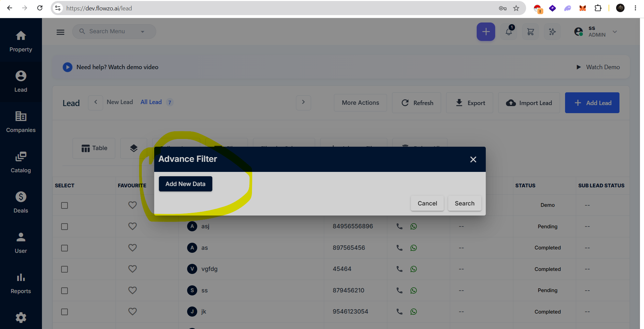
Task: Click the layers icon beside Table
Action: [x=134, y=148]
